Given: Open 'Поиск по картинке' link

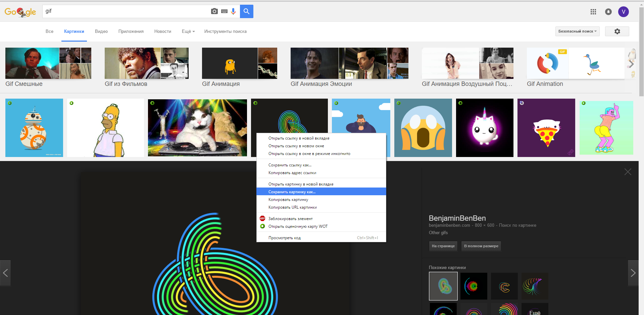Looking at the screenshot, I should pyautogui.click(x=517, y=225).
